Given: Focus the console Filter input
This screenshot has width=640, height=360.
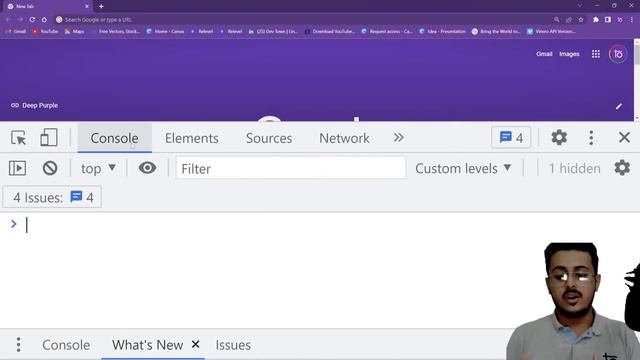Looking at the screenshot, I should pos(291,168).
